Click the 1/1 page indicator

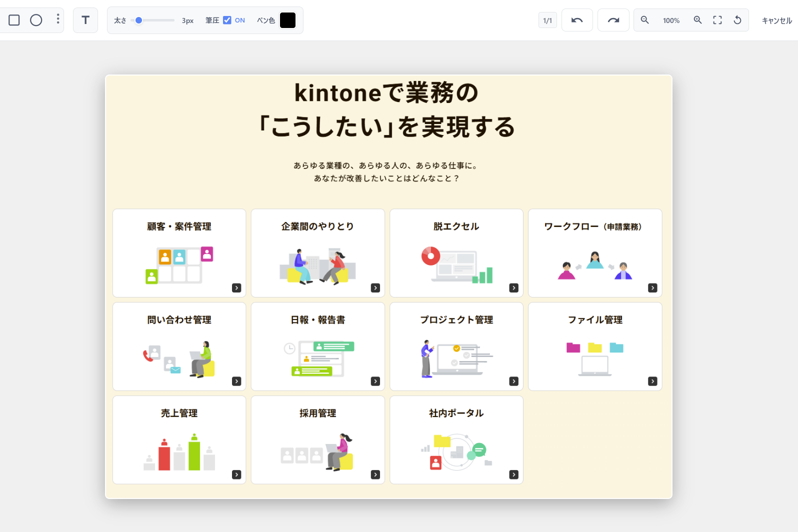(547, 20)
